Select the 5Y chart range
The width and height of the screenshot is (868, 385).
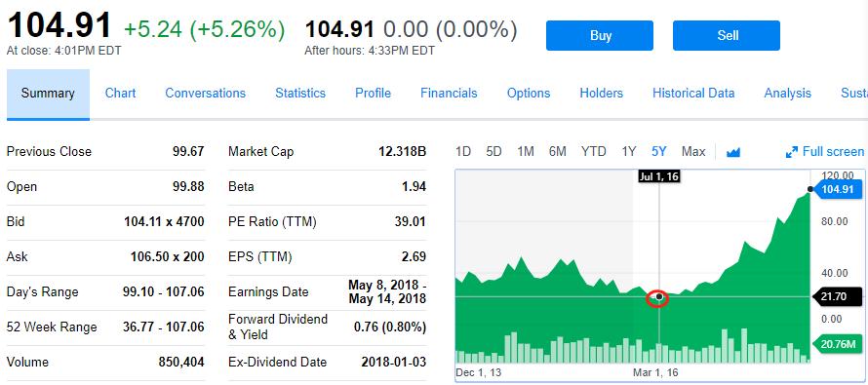[x=659, y=152]
